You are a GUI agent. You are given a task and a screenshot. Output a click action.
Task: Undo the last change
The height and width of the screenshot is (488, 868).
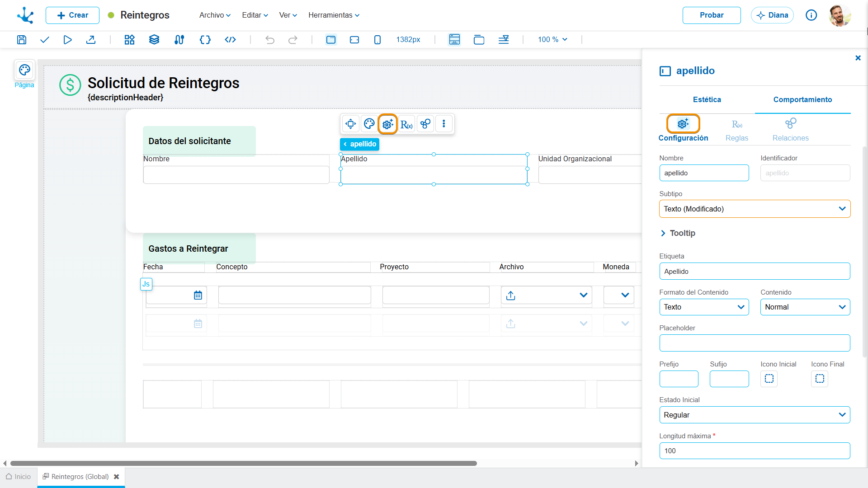(x=270, y=40)
